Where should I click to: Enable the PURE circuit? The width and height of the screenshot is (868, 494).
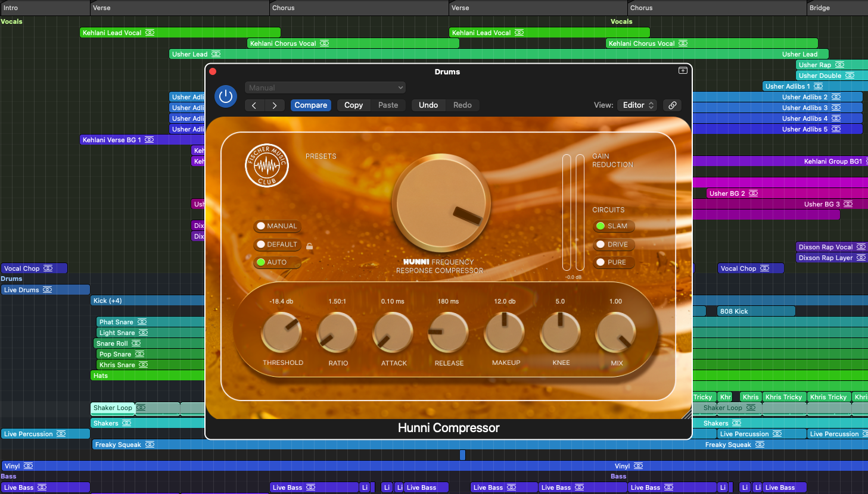point(614,262)
